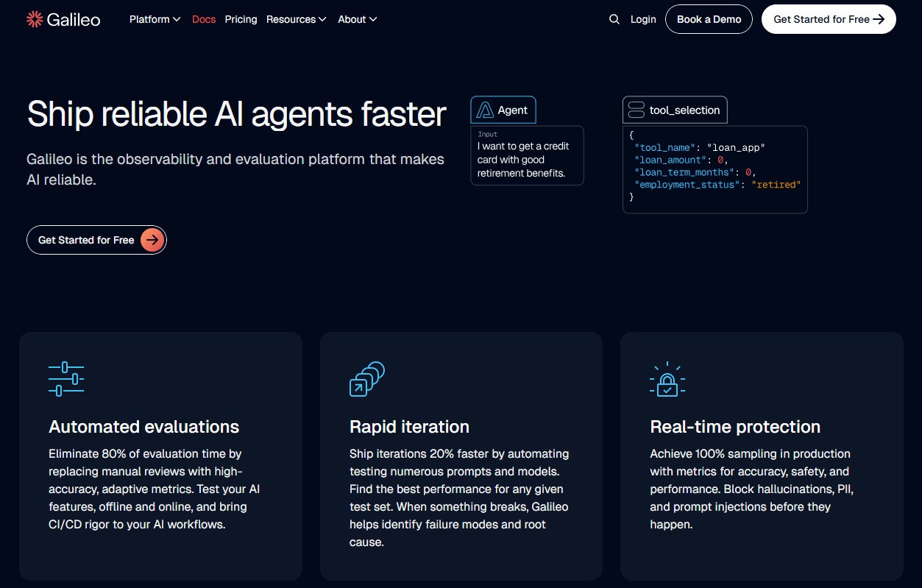Click the "retired" value in the code

[776, 185]
